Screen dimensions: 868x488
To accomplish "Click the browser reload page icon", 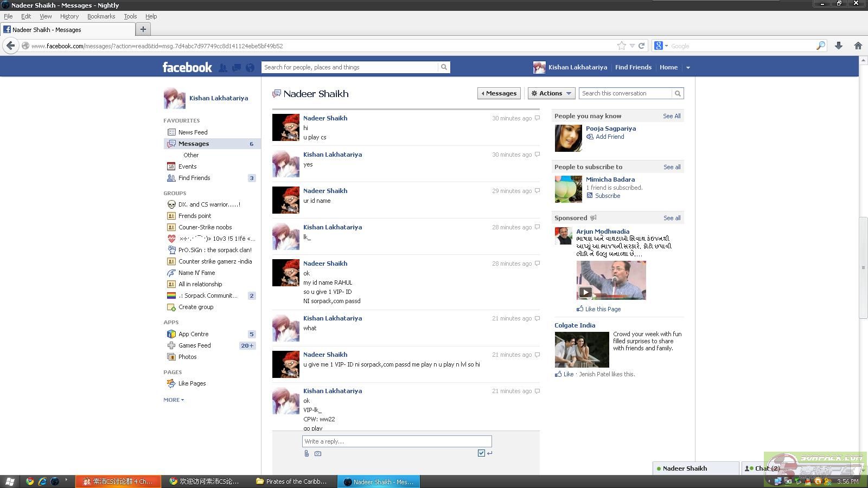I will (641, 46).
